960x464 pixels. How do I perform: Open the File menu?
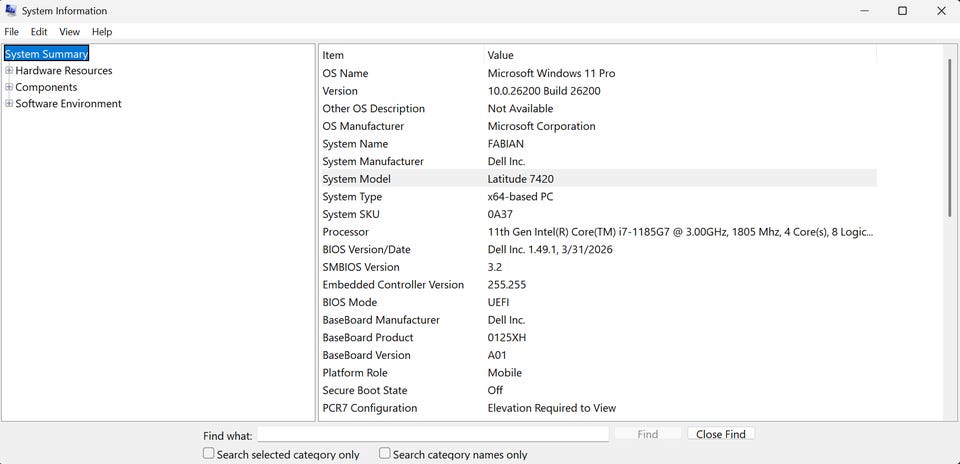pos(11,32)
